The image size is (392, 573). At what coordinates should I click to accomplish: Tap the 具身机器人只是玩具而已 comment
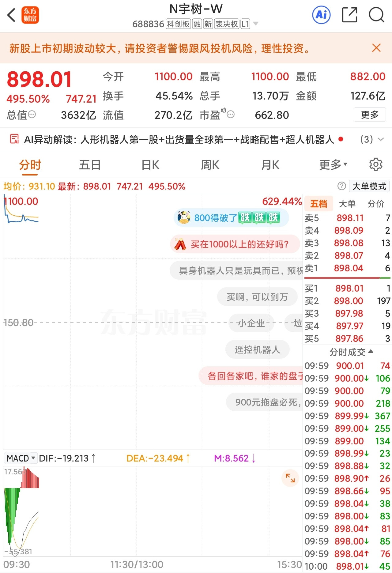click(236, 270)
